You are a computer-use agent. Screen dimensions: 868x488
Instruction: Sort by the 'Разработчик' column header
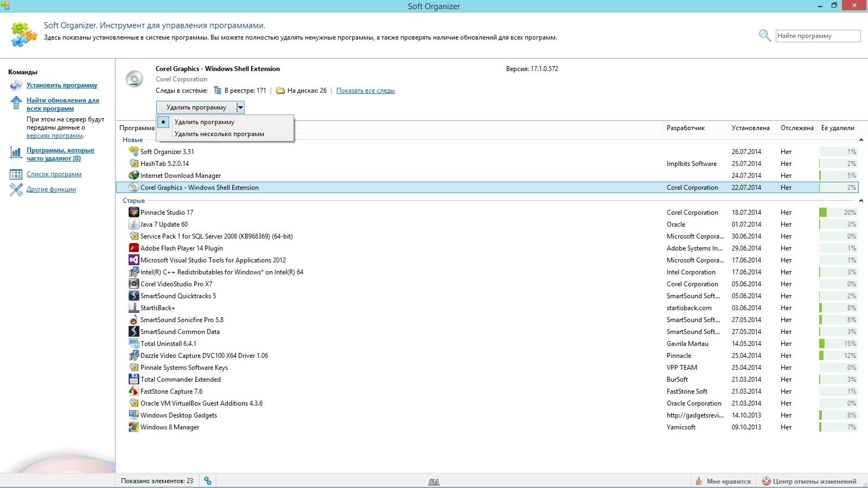pos(695,128)
